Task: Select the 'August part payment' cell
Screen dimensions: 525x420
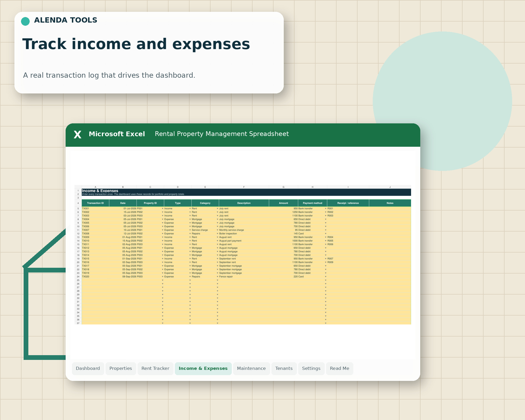Action: coord(244,241)
